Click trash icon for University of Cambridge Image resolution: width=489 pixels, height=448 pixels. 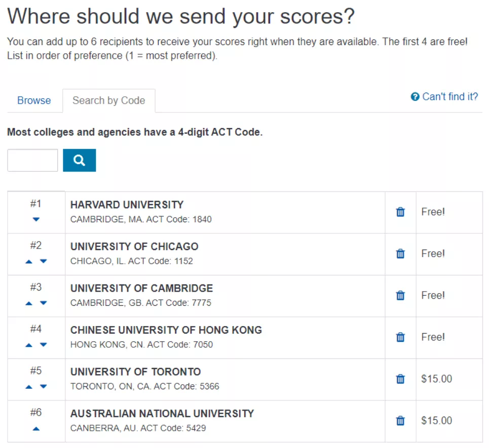tap(400, 296)
